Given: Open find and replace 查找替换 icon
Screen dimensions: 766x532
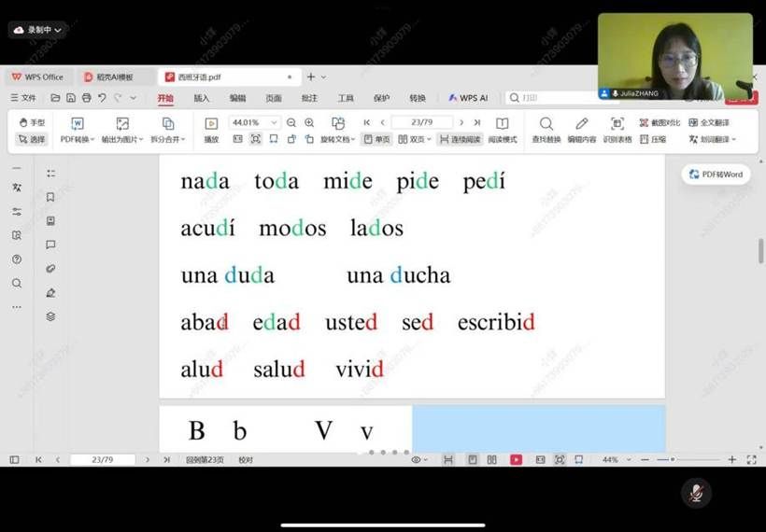Looking at the screenshot, I should [x=546, y=130].
